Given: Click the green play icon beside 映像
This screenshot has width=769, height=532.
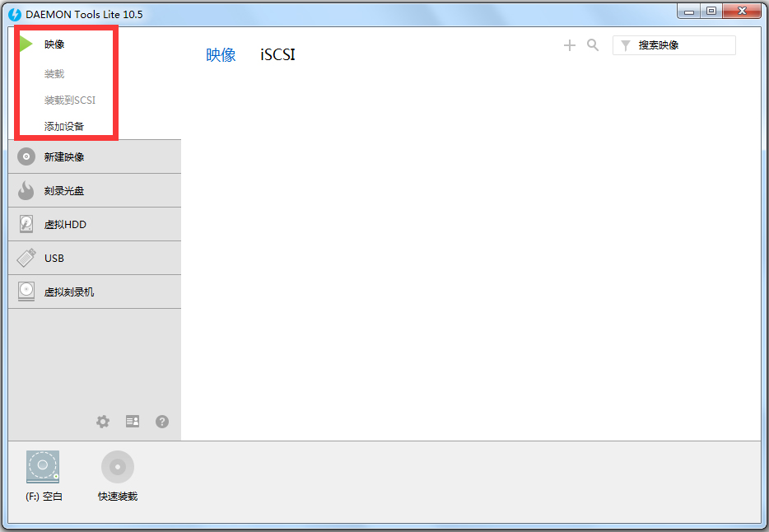Looking at the screenshot, I should click(26, 44).
